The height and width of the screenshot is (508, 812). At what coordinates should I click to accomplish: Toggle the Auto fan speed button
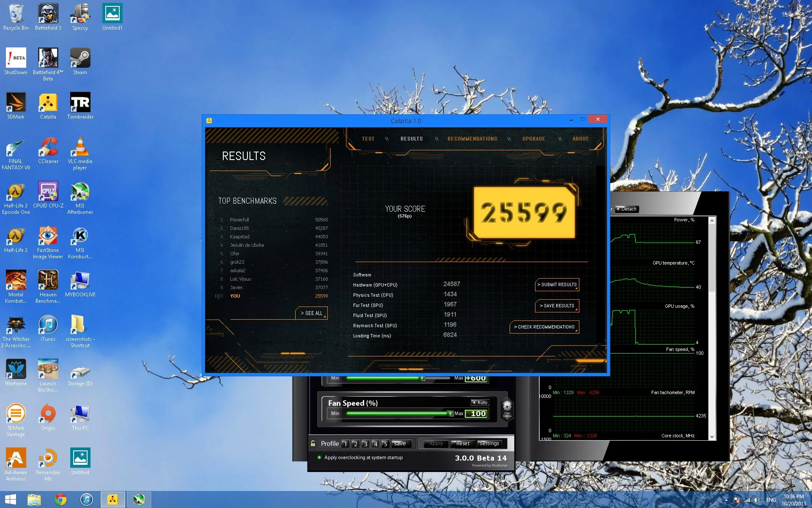point(480,403)
